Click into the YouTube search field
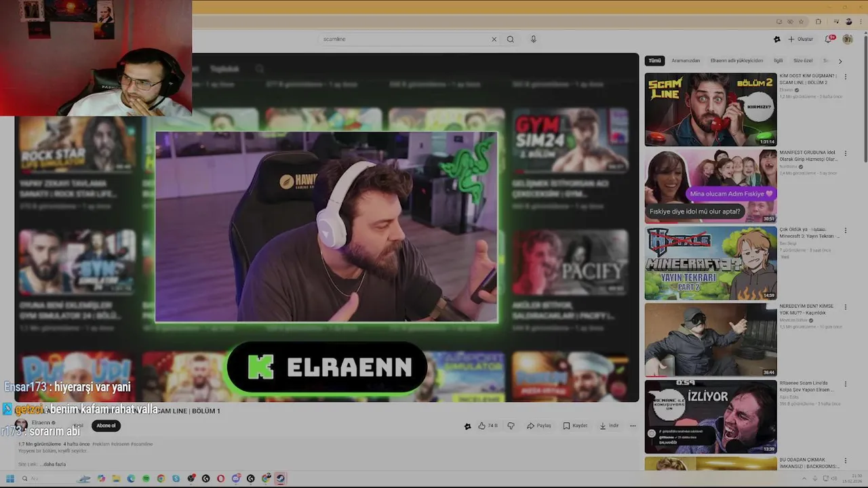 pyautogui.click(x=404, y=39)
